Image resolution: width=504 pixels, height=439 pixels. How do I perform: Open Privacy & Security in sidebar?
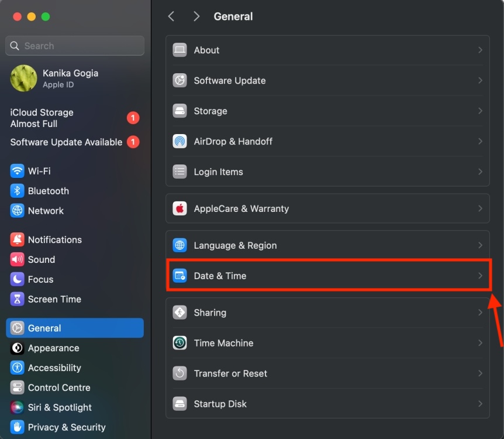coord(67,428)
